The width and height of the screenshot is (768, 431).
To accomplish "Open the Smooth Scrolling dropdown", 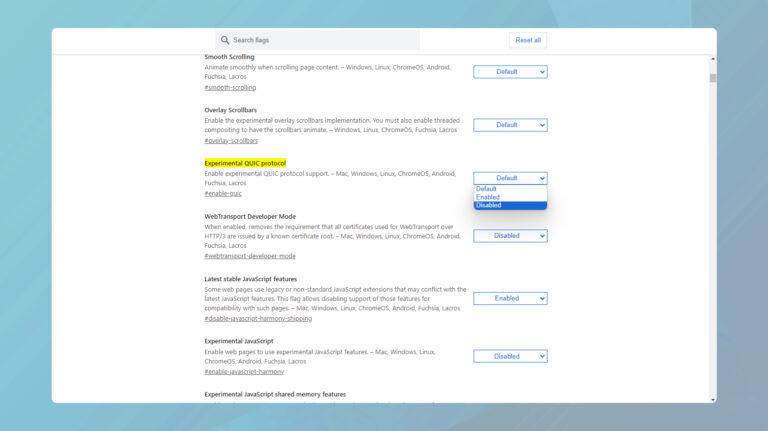I will (510, 72).
